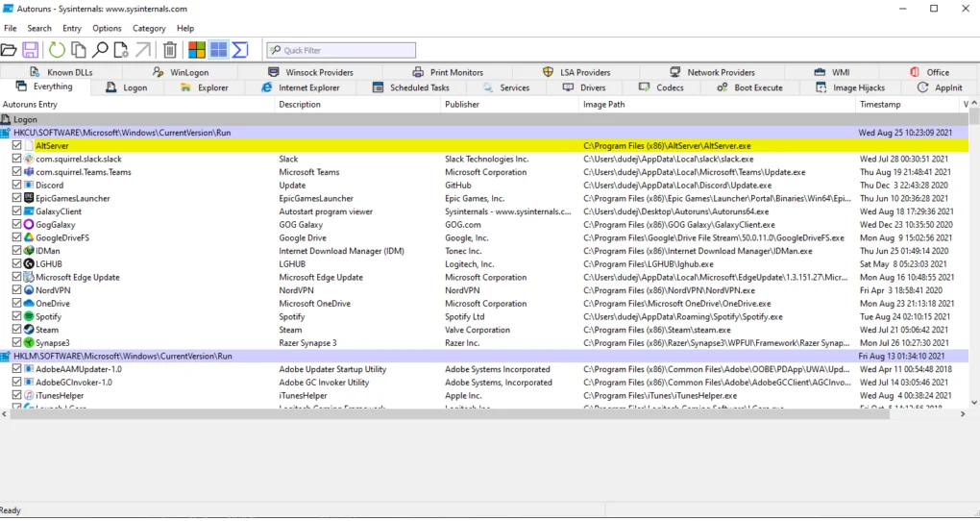This screenshot has width=980, height=521.
Task: Open the Entry menu
Action: [72, 29]
